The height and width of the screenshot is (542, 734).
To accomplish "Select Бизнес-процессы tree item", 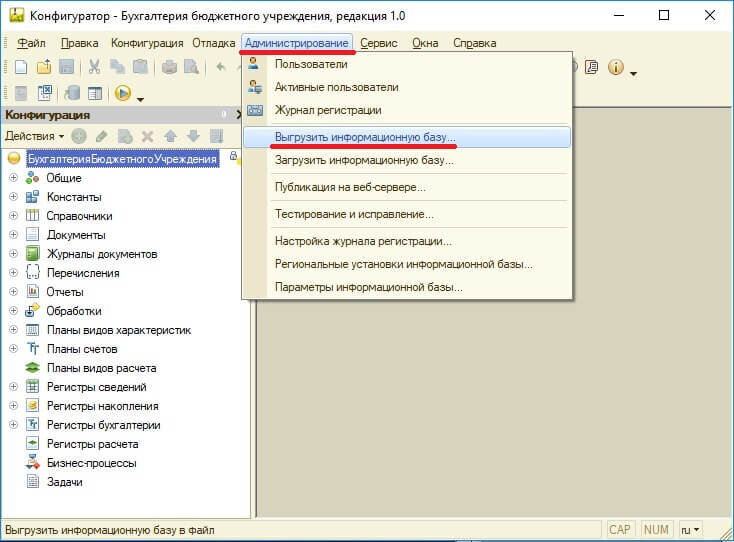I will click(x=92, y=463).
